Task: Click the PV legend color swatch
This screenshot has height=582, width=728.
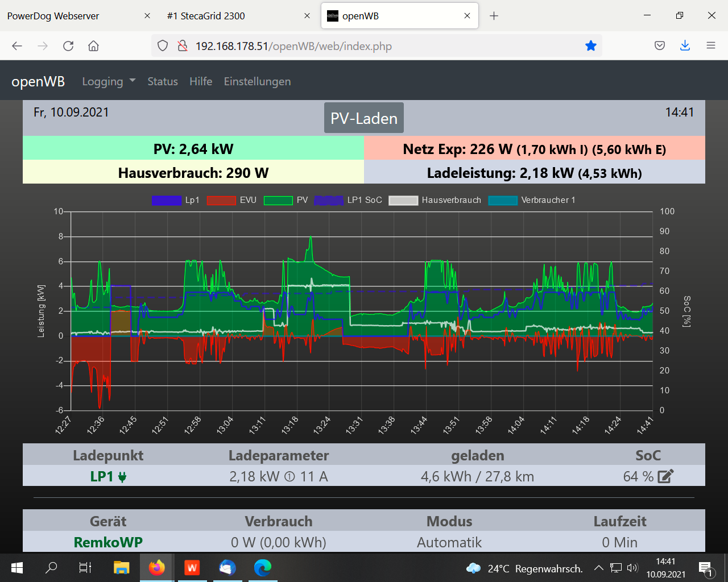Action: point(278,200)
